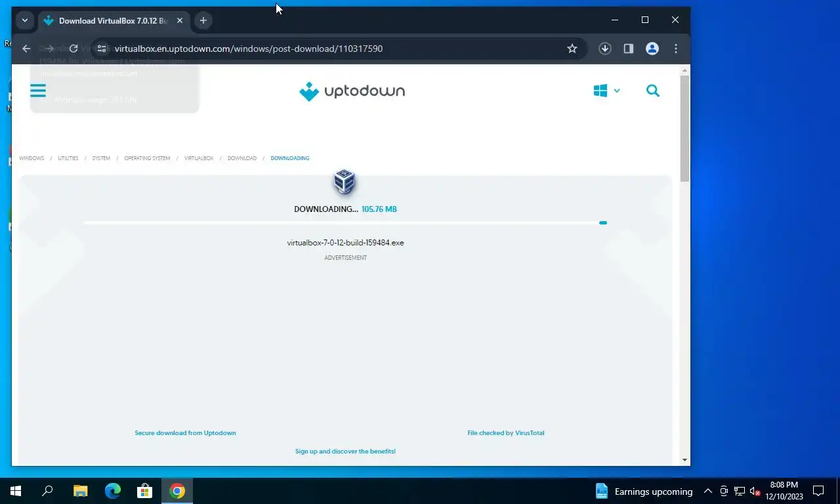Click the Chrome forward arrow

tap(50, 49)
